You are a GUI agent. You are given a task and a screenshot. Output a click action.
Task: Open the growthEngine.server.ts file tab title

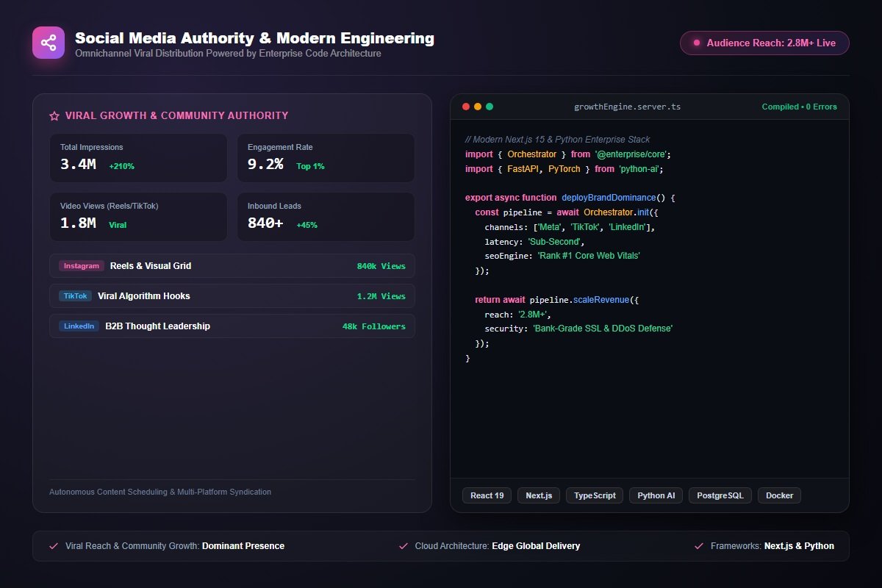[x=627, y=107]
